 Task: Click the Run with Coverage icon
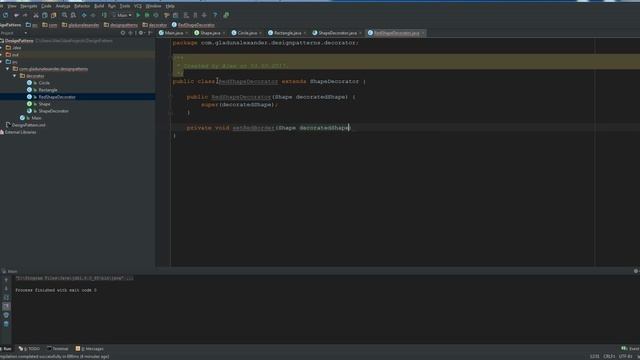156,15
